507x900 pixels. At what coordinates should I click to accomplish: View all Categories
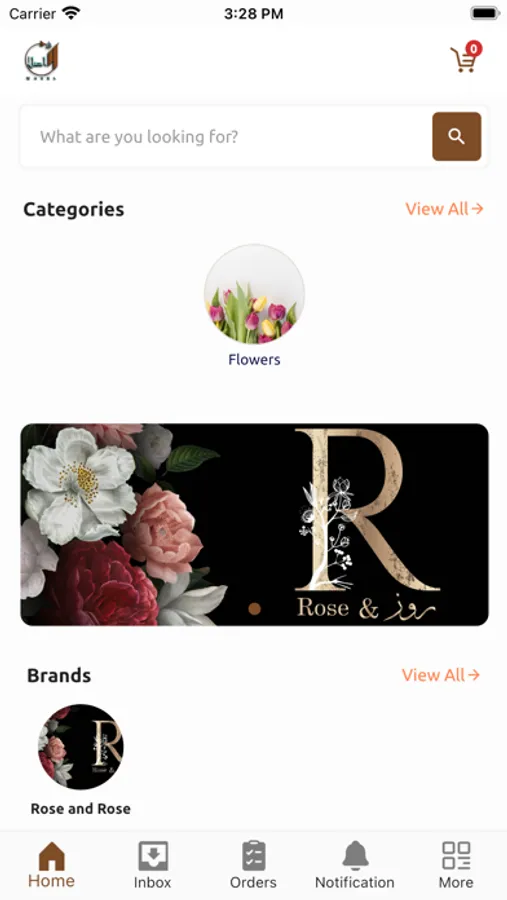444,209
